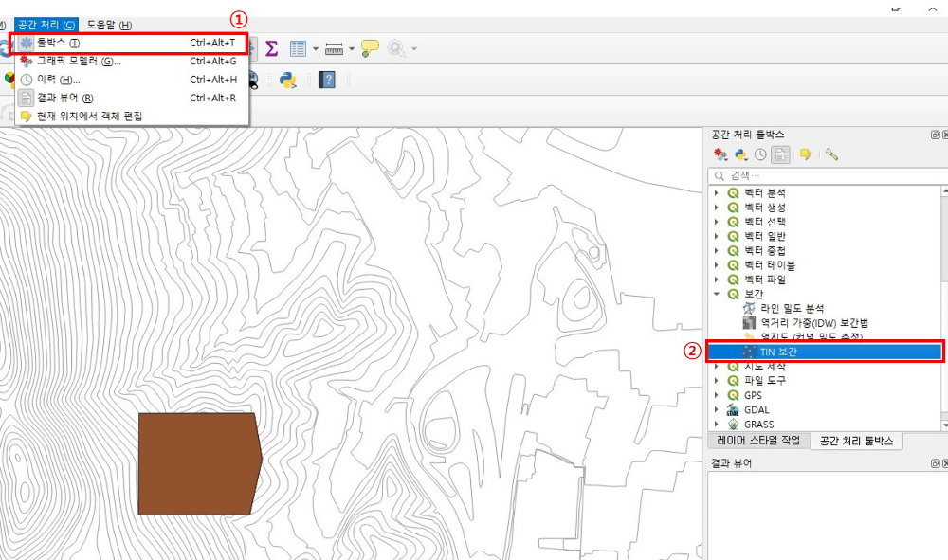The width and height of the screenshot is (948, 560).
Task: Toggle results viewer icon in toolbox panel
Action: pyautogui.click(x=780, y=154)
